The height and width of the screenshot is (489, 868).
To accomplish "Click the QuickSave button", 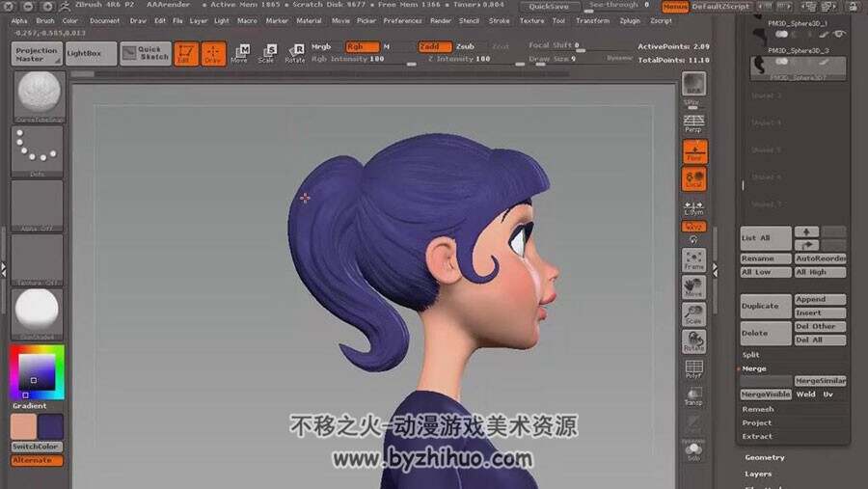I will point(549,7).
